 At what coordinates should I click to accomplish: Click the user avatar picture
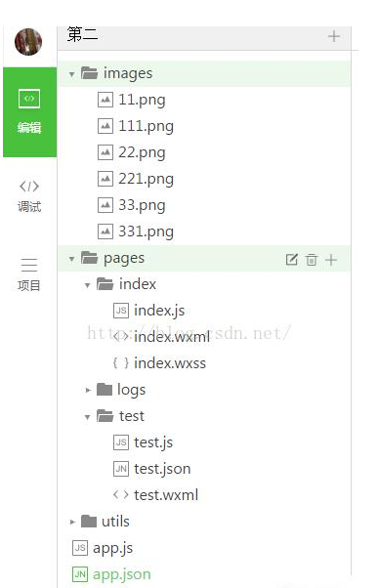(x=28, y=42)
